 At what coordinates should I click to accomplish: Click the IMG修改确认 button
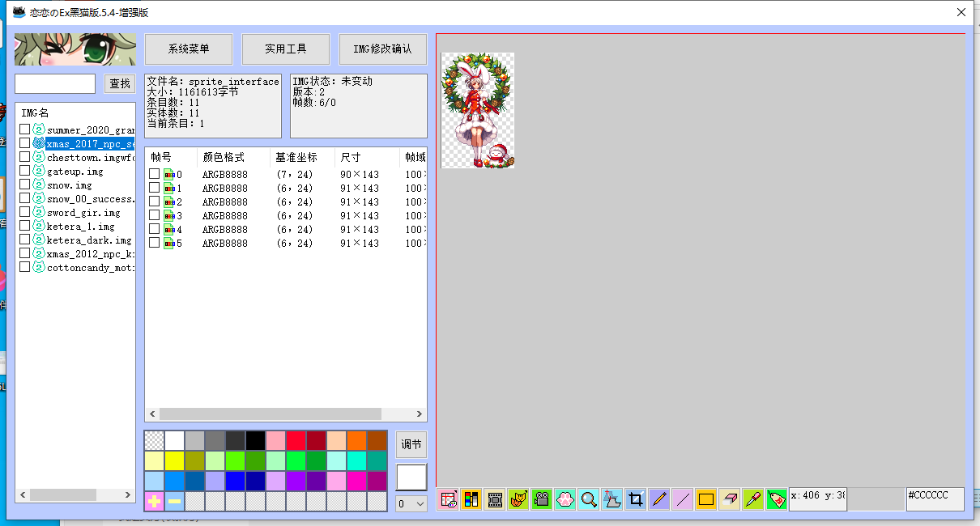pyautogui.click(x=383, y=49)
